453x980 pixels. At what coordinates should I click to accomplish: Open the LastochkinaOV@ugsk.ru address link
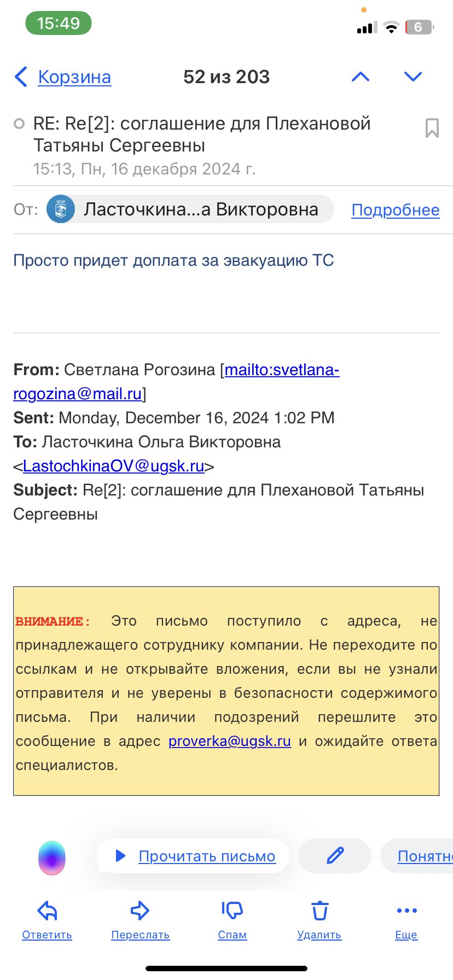point(114,466)
